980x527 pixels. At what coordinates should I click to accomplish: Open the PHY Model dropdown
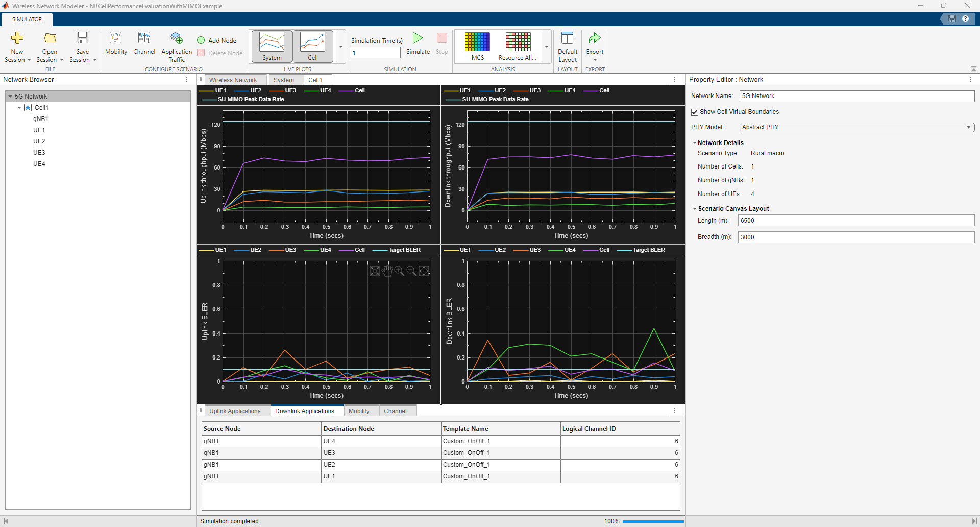[x=969, y=127]
